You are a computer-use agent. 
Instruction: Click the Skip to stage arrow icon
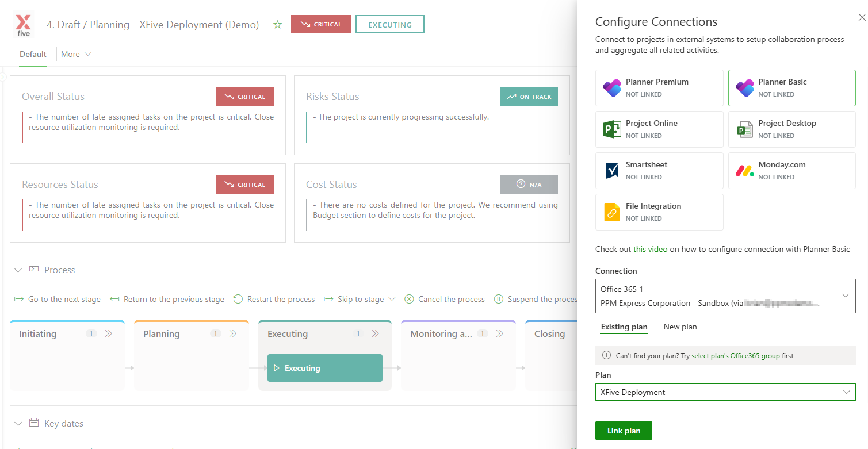point(328,299)
